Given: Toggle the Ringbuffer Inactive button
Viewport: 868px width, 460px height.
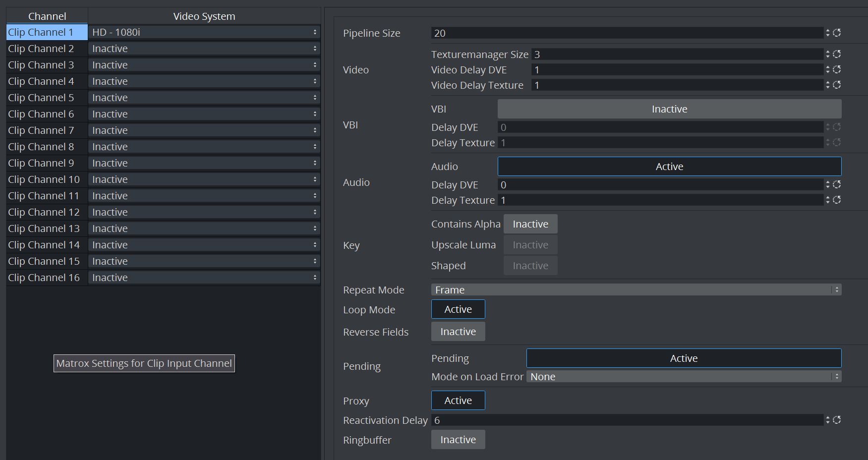Looking at the screenshot, I should [x=458, y=440].
